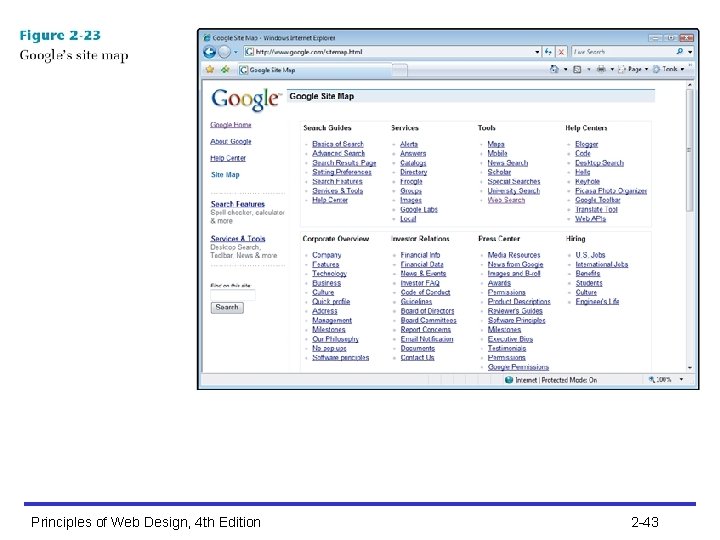Image resolution: width=720 pixels, height=540 pixels.
Task: Click the Services & Tools sidebar heading link
Action: click(x=238, y=239)
